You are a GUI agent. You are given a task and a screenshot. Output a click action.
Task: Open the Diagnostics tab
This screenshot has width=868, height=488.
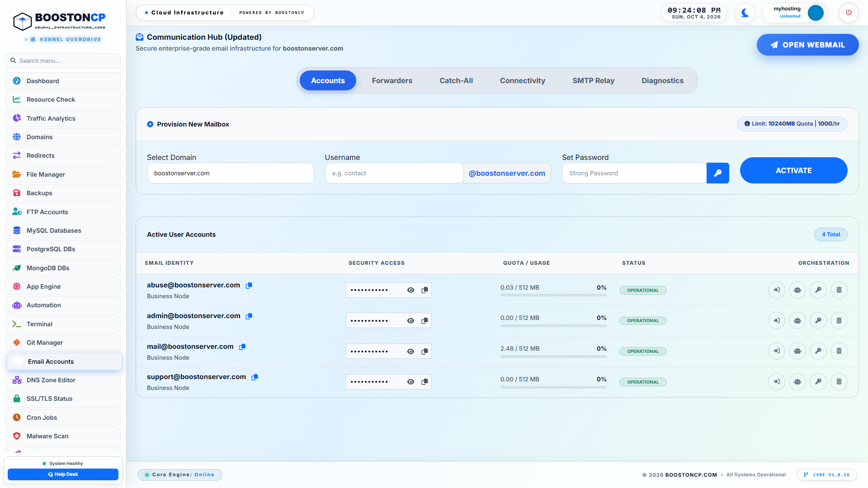[662, 80]
